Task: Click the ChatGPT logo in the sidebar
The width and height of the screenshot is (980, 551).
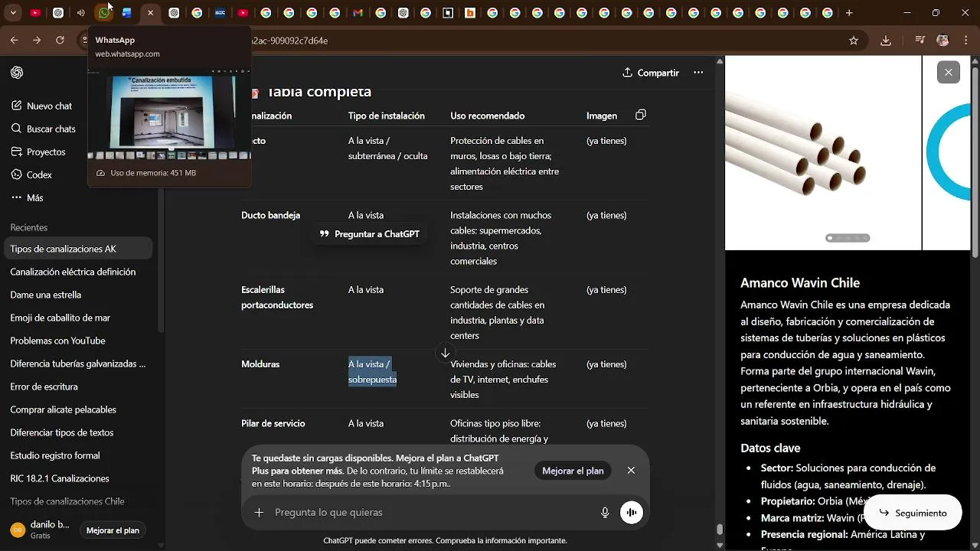Action: pyautogui.click(x=17, y=73)
